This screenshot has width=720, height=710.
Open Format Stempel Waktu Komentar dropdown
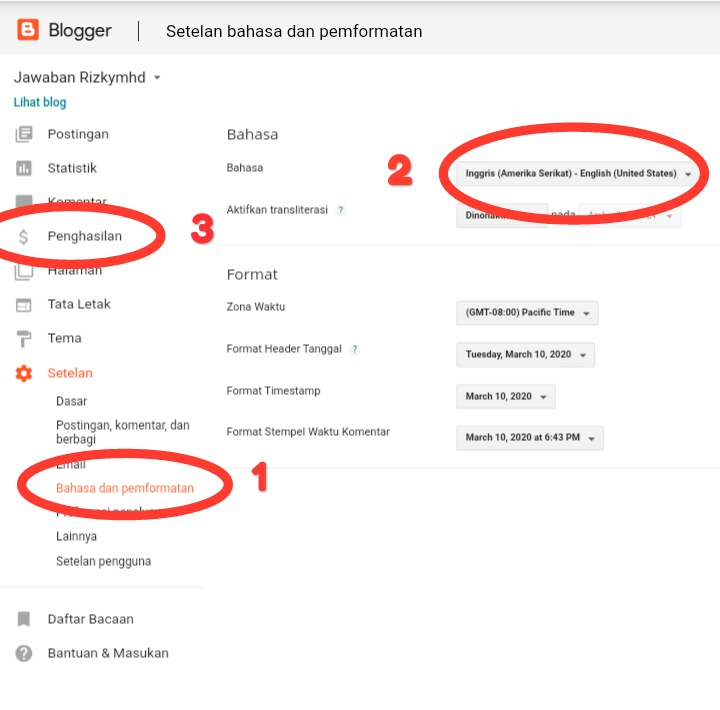[530, 438]
